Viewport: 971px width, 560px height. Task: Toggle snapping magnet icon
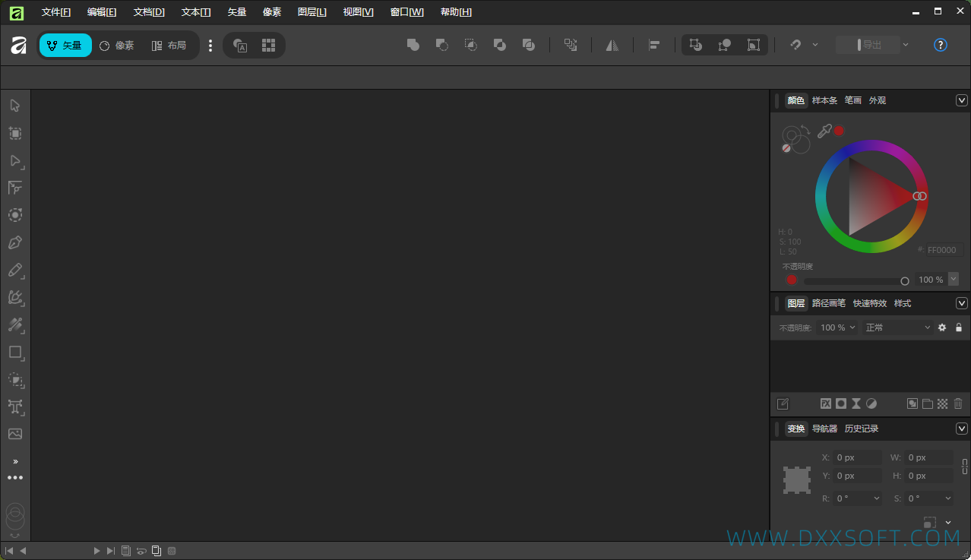(x=795, y=45)
